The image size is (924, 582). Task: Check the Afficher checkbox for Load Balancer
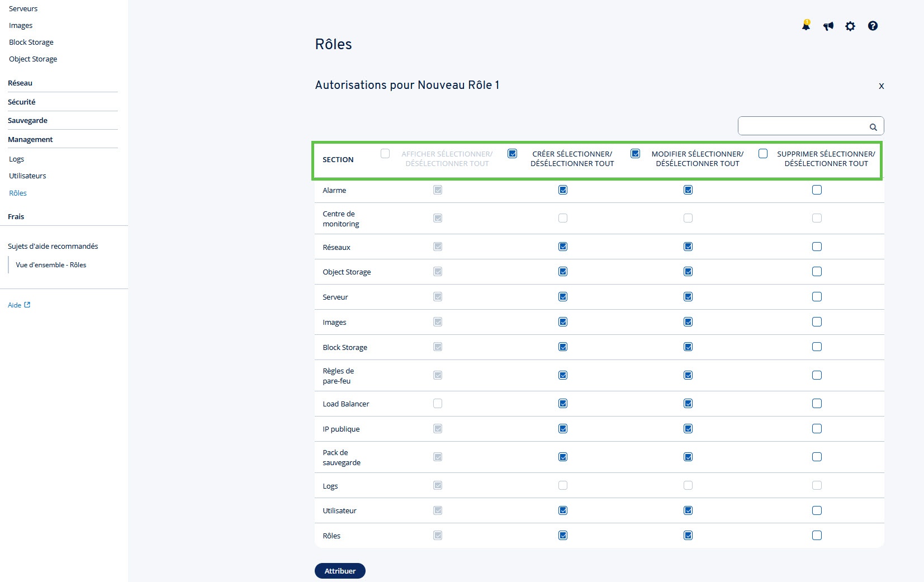(438, 404)
